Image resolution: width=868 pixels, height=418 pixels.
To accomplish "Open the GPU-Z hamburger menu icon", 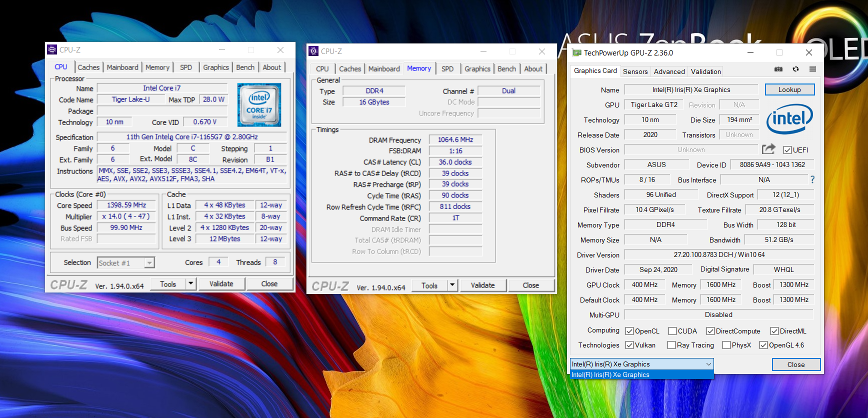I will pos(813,69).
